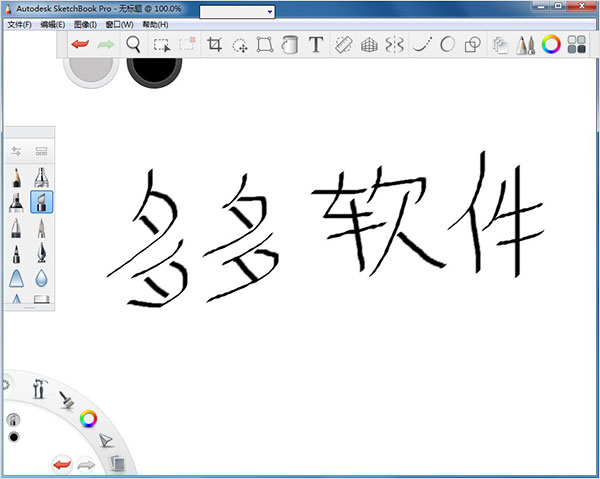Open the 窗口(W) menu
The height and width of the screenshot is (479, 600).
tap(119, 25)
